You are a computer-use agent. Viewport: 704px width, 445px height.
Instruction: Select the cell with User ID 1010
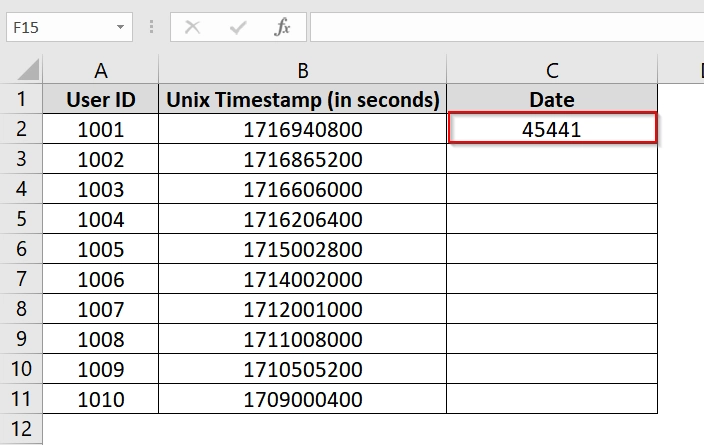click(x=101, y=399)
